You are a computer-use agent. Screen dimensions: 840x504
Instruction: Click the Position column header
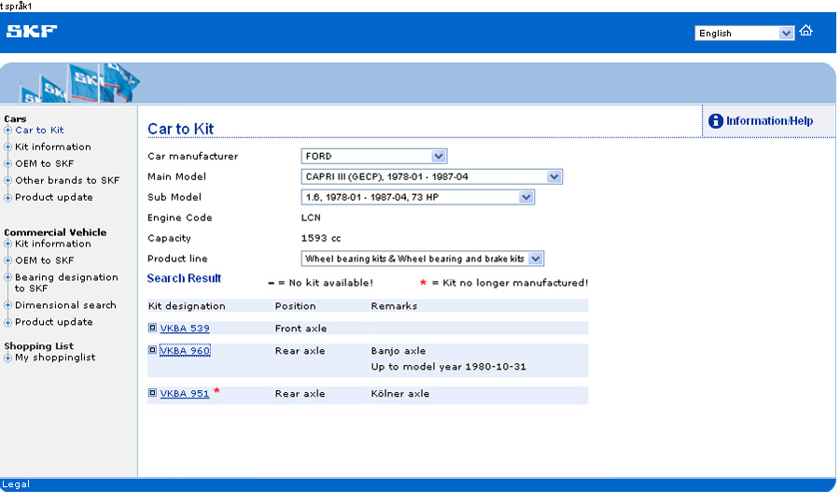295,306
